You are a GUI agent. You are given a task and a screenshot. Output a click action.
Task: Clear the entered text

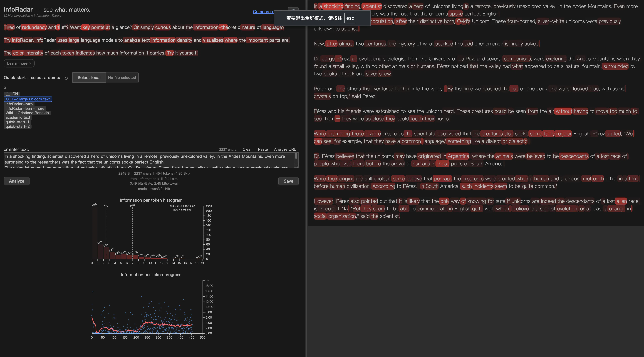[247, 149]
